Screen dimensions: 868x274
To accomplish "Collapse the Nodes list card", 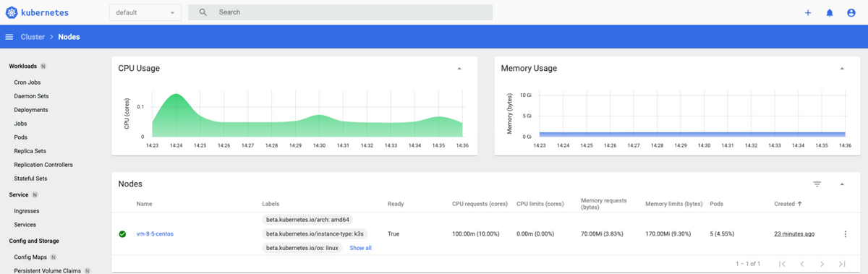I will 842,184.
